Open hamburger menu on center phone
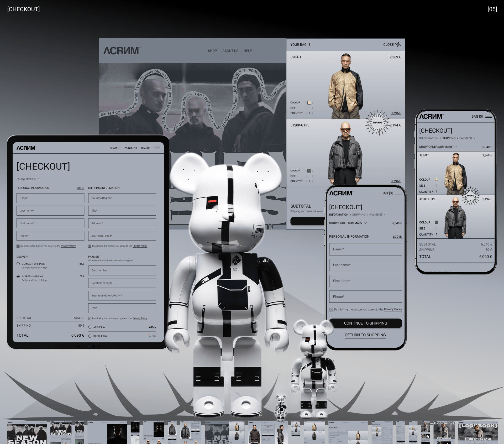The image size is (504, 444). pos(398,193)
